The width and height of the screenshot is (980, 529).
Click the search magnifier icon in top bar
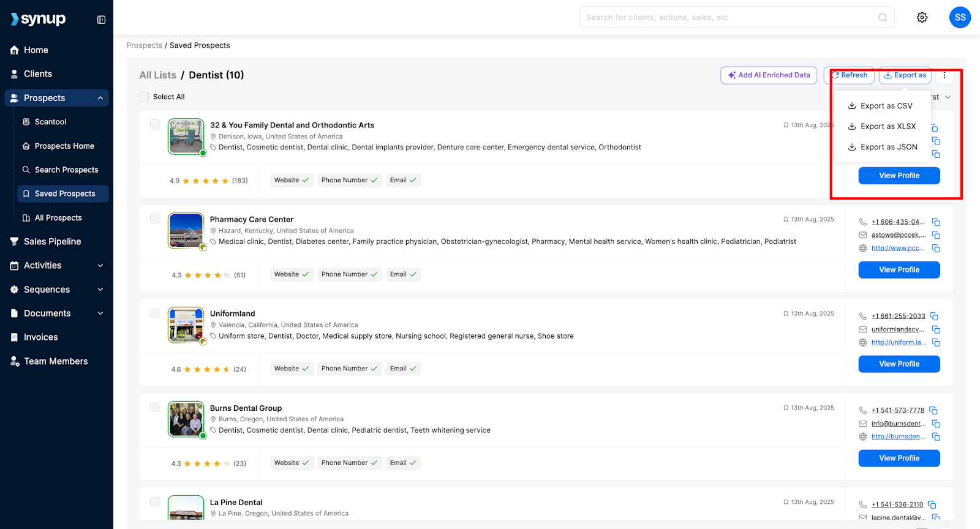tap(883, 17)
